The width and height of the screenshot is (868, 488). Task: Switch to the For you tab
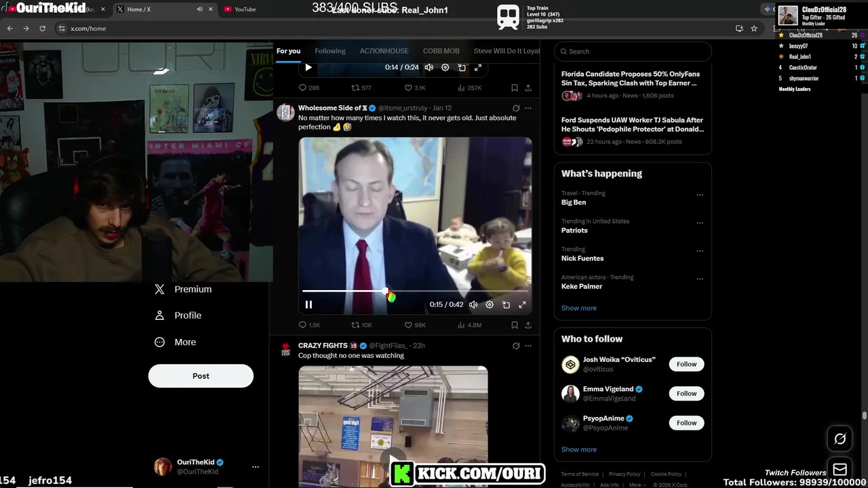(x=288, y=51)
